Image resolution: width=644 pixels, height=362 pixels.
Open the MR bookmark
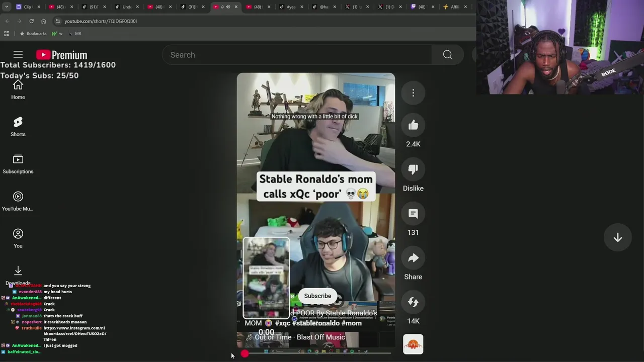(x=74, y=34)
